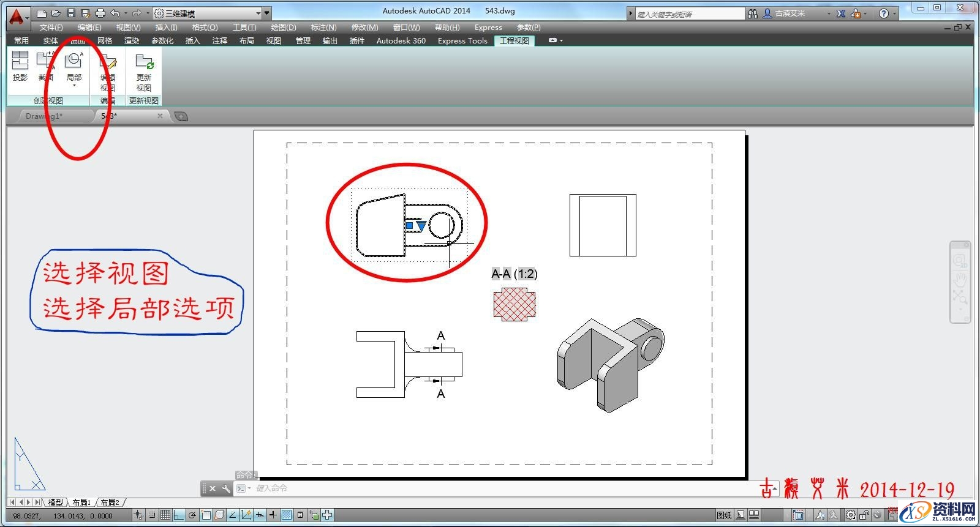Switch to the Drawing1* document tab
The width and height of the screenshot is (980, 527).
pos(44,116)
